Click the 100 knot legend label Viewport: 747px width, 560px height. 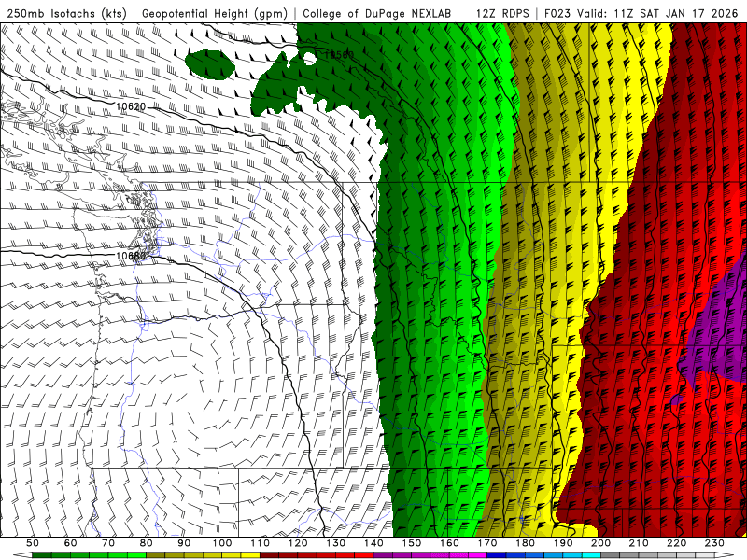(x=222, y=543)
